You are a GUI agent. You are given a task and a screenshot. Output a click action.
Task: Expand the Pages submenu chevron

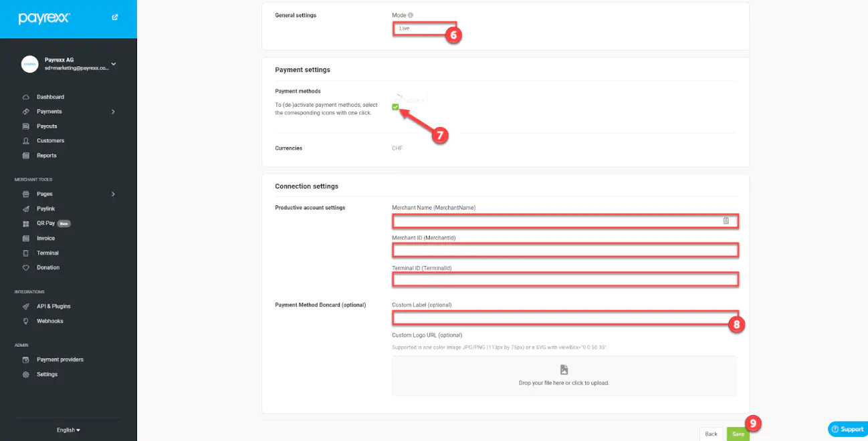click(x=113, y=194)
